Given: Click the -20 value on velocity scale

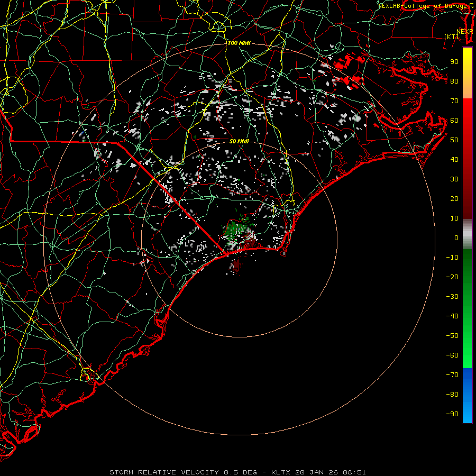Looking at the screenshot, I should (452, 277).
